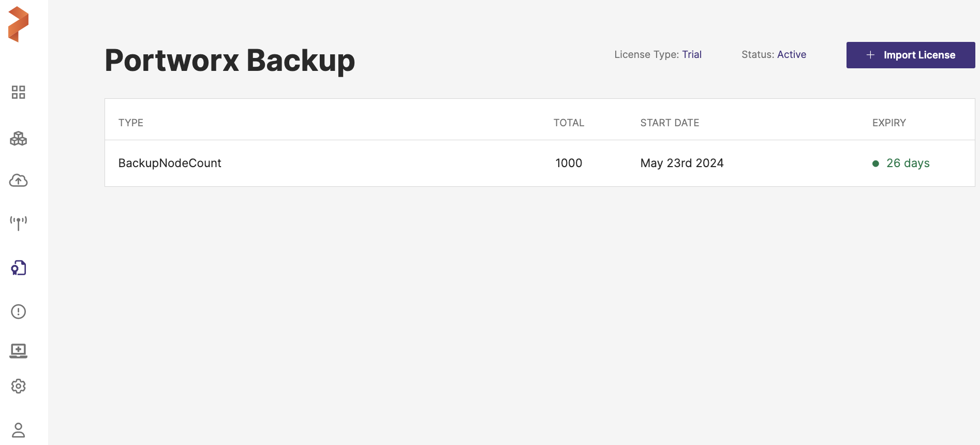This screenshot has height=445, width=980.
Task: Open the clusters cubes icon
Action: [x=19, y=138]
